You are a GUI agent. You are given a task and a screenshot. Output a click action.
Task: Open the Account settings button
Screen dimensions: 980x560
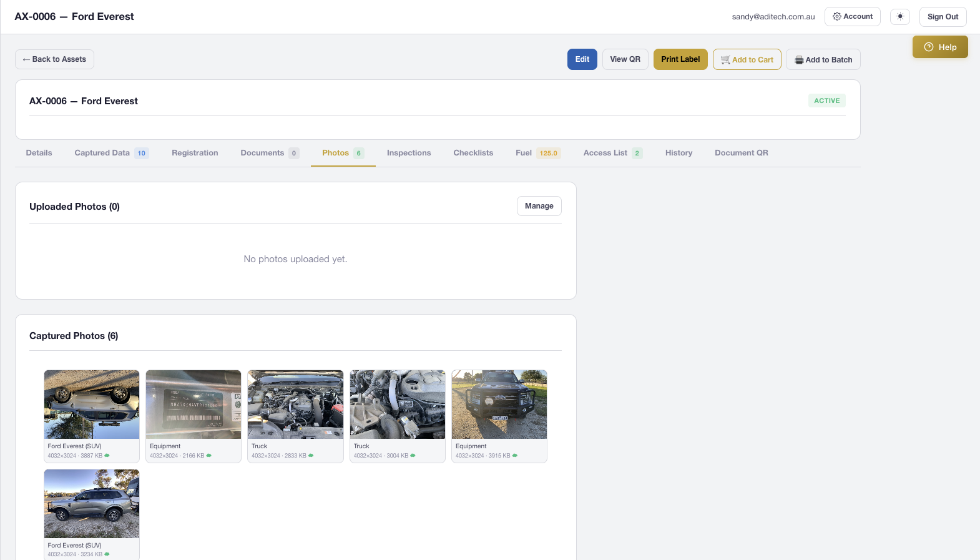click(x=853, y=17)
